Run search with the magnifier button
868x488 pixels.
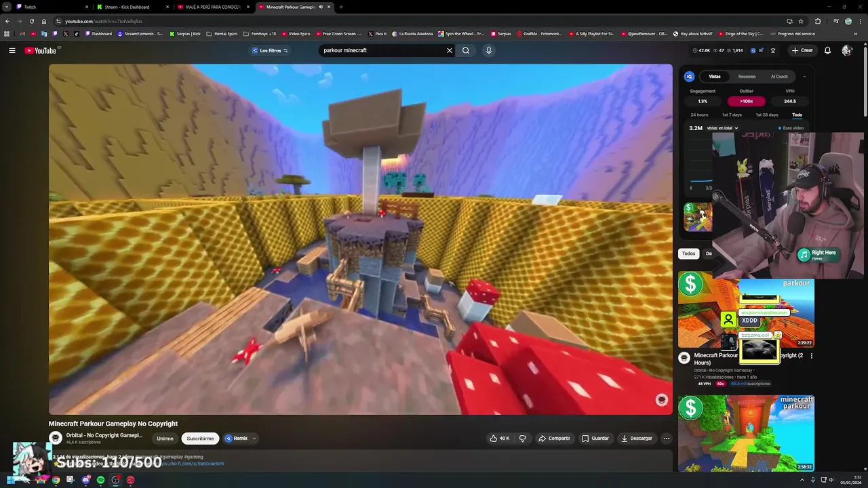point(466,50)
